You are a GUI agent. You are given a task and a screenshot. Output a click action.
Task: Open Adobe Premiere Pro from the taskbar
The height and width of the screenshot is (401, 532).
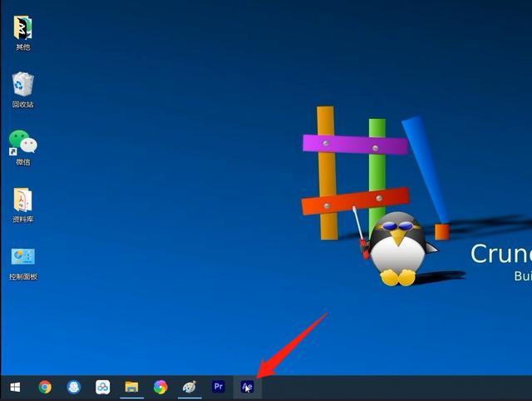pyautogui.click(x=218, y=386)
